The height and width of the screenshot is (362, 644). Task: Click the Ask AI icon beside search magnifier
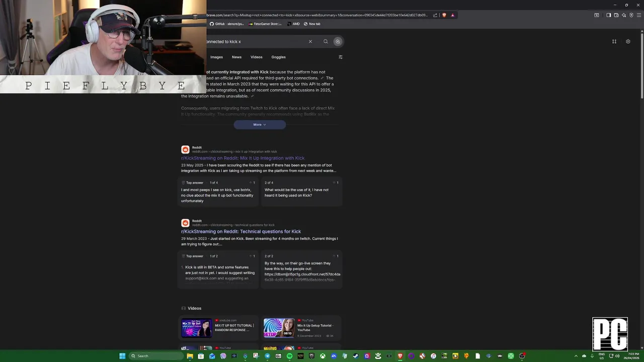pos(338,41)
